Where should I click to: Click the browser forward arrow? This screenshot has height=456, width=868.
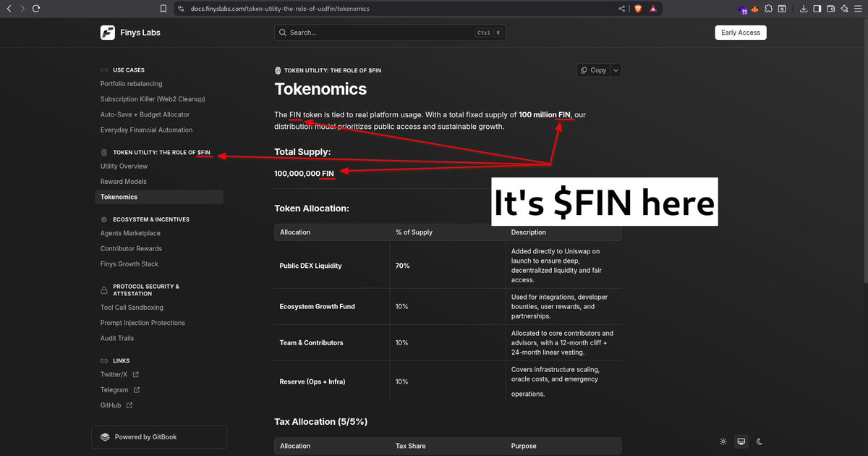tap(22, 9)
